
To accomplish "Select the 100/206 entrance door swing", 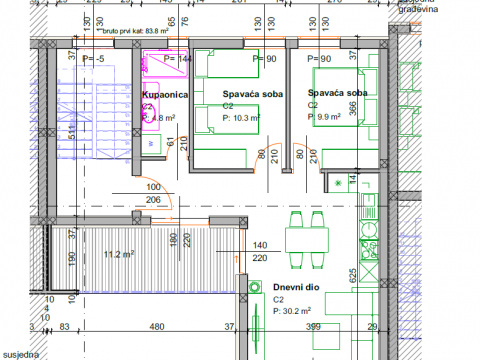I will pos(155,193).
